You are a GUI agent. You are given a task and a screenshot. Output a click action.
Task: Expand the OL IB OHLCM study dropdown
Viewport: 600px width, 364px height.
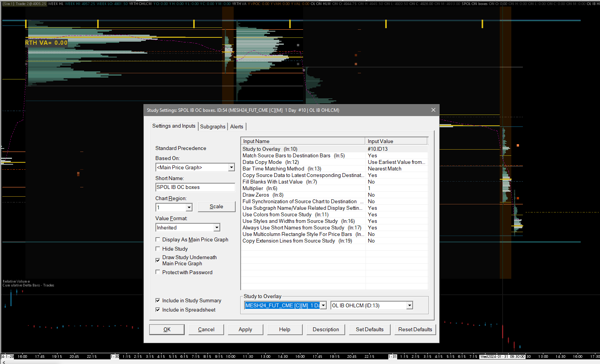[x=410, y=305]
